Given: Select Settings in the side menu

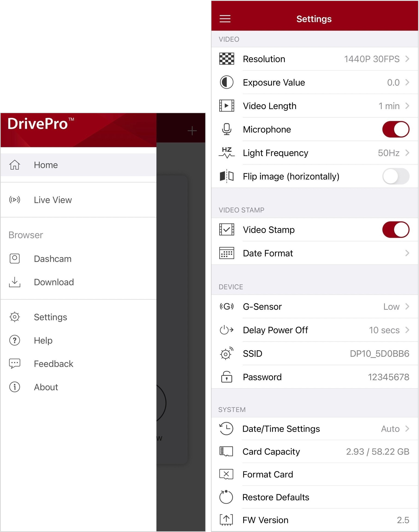Looking at the screenshot, I should (78, 317).
